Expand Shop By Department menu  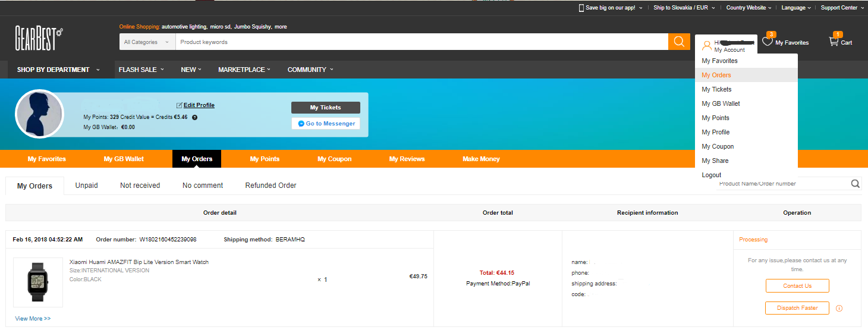[58, 70]
